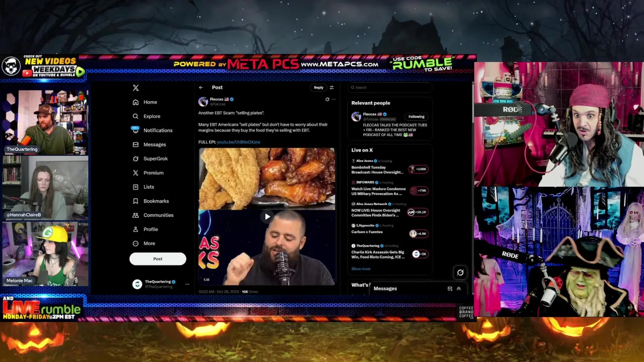Click the Live on X heading
The width and height of the screenshot is (644, 362).
tap(362, 150)
